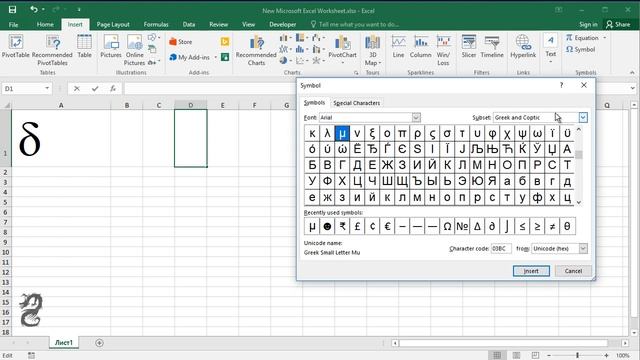Select the pi symbol in the grid
This screenshot has height=360, width=640.
(x=402, y=133)
